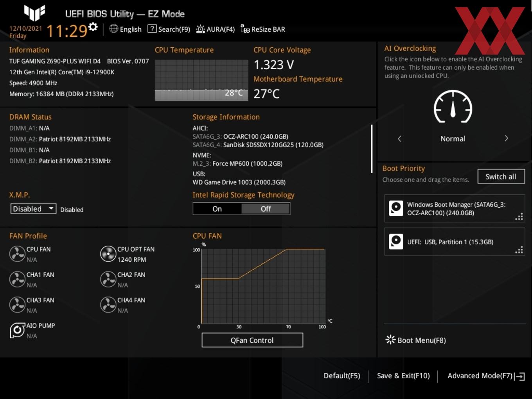Turn Intel Rapid Storage Technology Off
Viewport: 532px width, 399px height.
[266, 209]
